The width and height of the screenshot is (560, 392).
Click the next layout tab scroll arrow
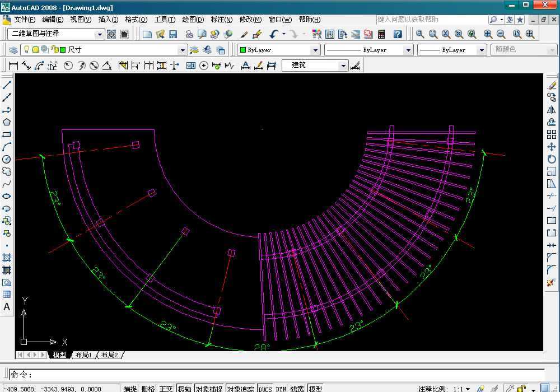pyautogui.click(x=35, y=355)
